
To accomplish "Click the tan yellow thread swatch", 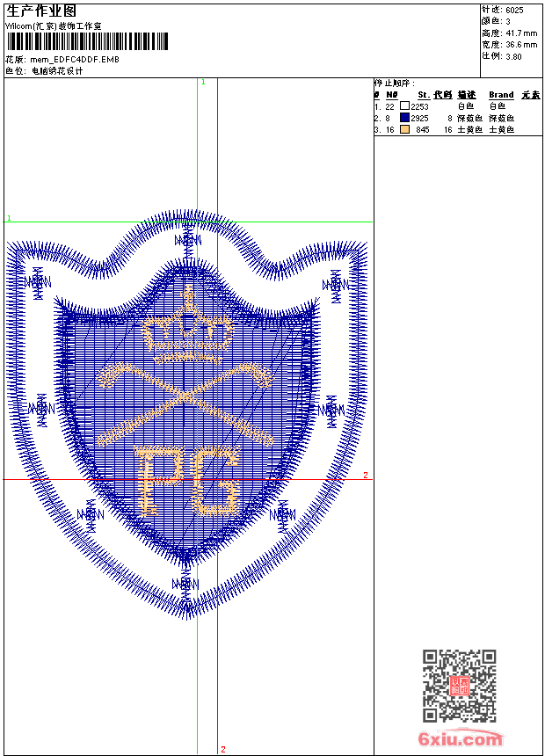I will tap(404, 129).
